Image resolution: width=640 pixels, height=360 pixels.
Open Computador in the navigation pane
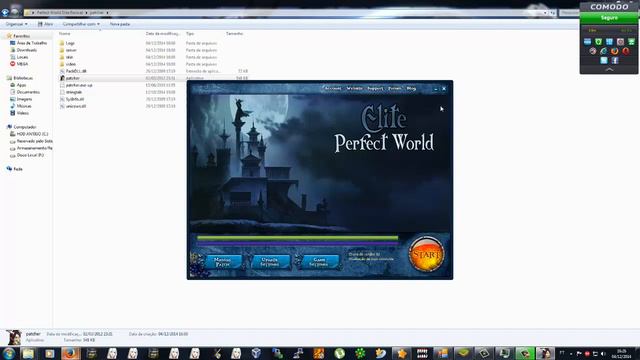(24, 127)
